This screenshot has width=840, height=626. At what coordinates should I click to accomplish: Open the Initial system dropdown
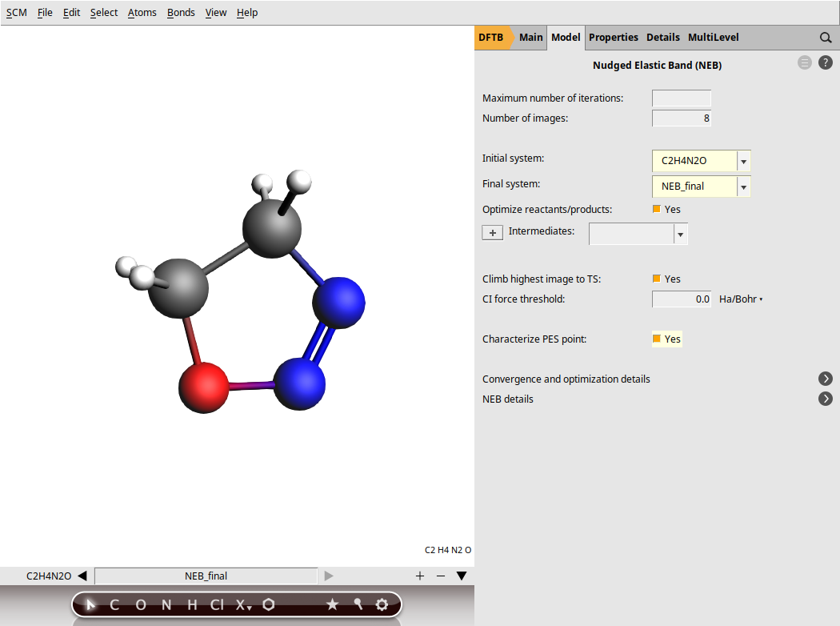(x=743, y=160)
